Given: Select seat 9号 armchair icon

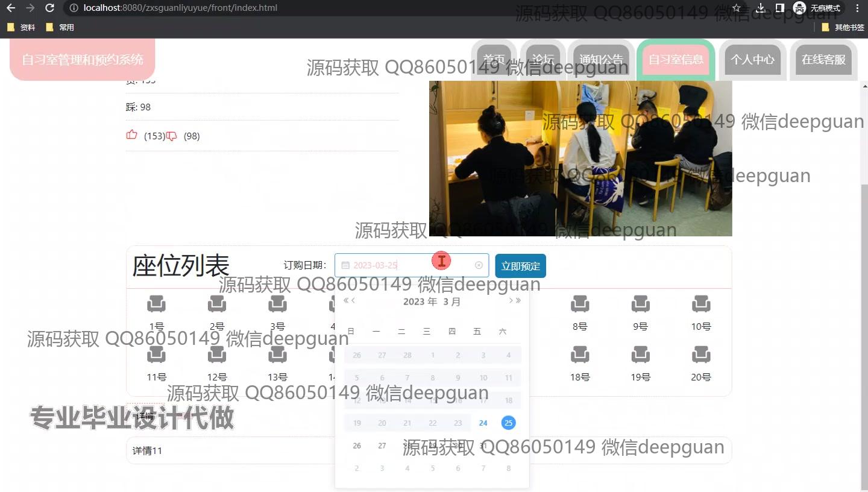Looking at the screenshot, I should point(641,304).
